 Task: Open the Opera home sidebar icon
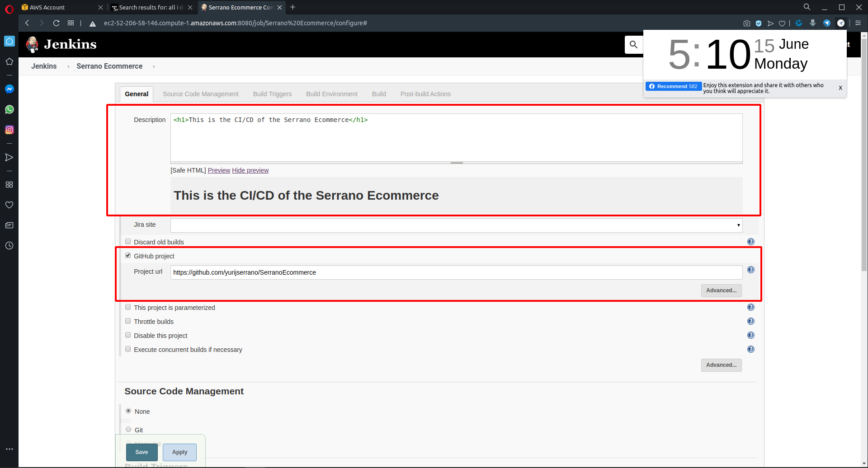coord(9,41)
